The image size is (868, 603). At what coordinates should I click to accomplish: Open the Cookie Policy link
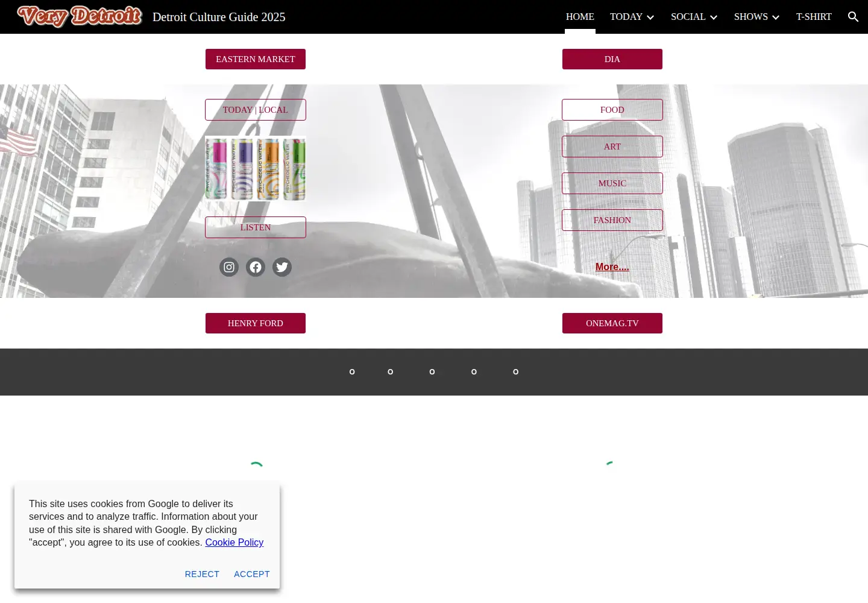(234, 542)
